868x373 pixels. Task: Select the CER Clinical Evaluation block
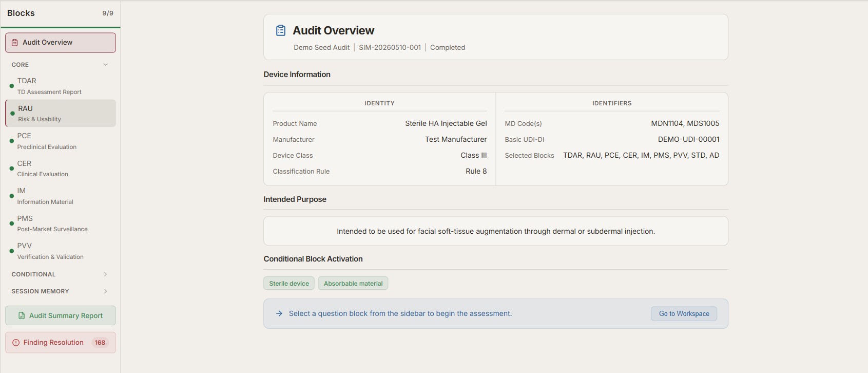point(61,169)
